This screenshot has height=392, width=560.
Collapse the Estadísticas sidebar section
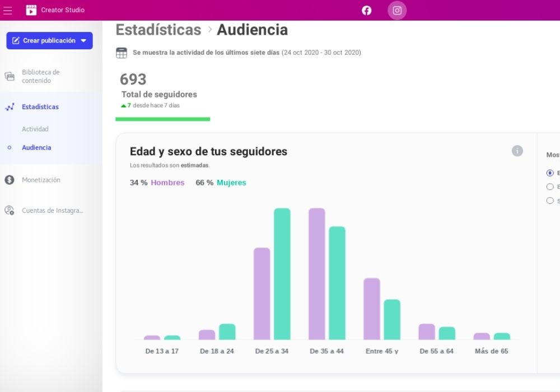[x=40, y=107]
